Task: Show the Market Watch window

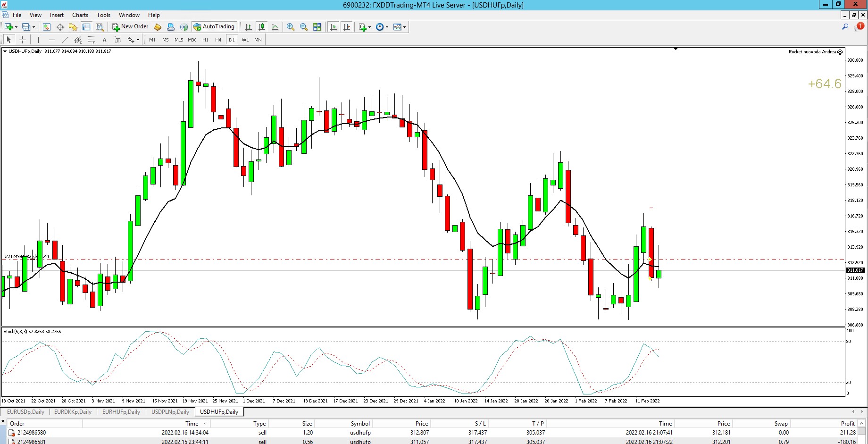Action: pos(47,27)
